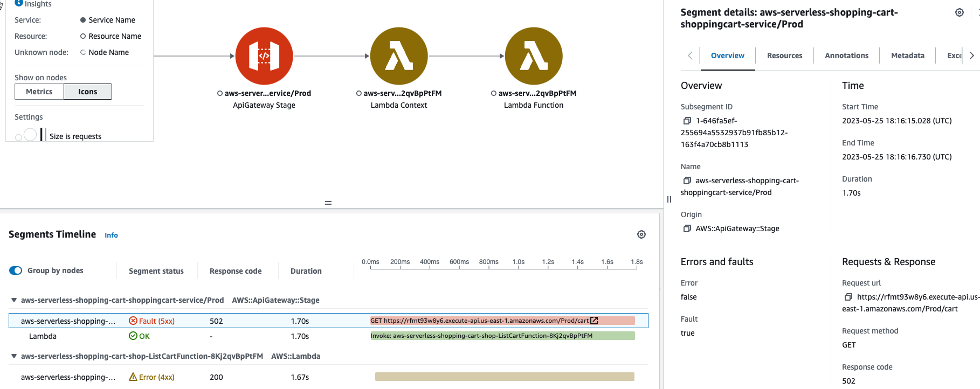
Task: Click the green Invoke ListCartFunction timeline bar
Action: [502, 336]
